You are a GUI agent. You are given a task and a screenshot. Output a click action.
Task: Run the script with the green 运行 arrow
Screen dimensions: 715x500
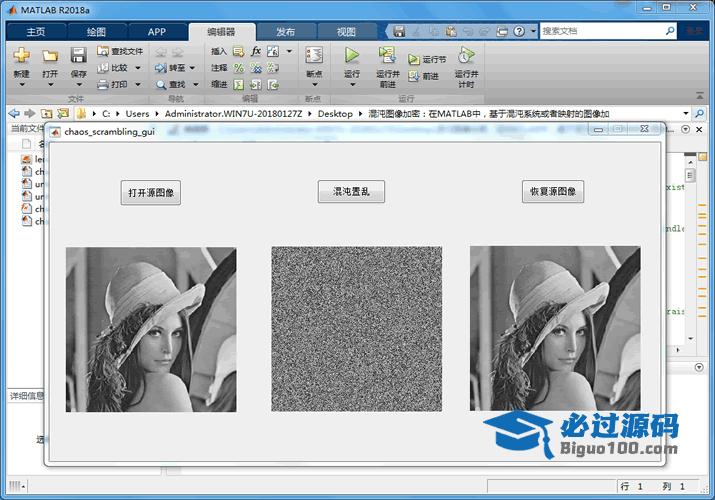tap(352, 55)
